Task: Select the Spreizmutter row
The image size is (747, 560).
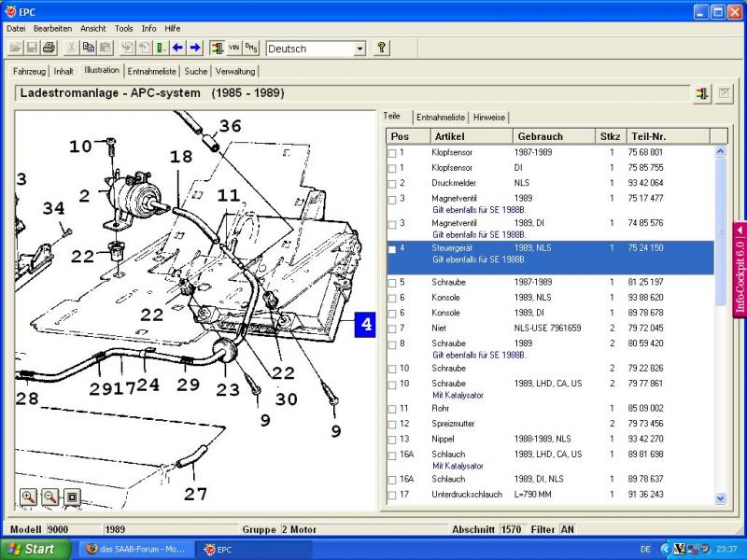Action: click(x=550, y=424)
